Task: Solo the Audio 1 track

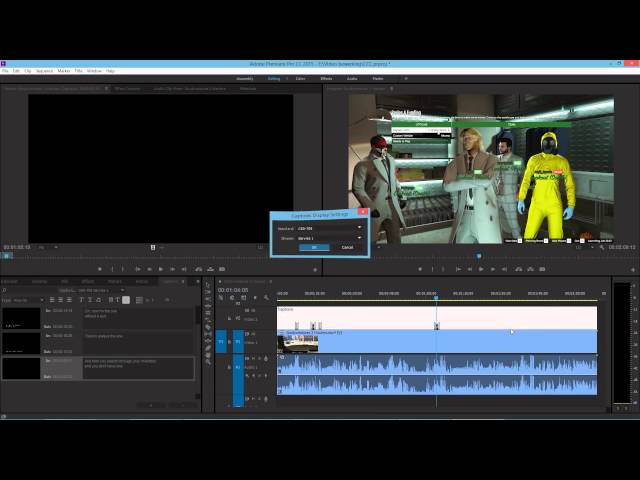Action: [259, 359]
